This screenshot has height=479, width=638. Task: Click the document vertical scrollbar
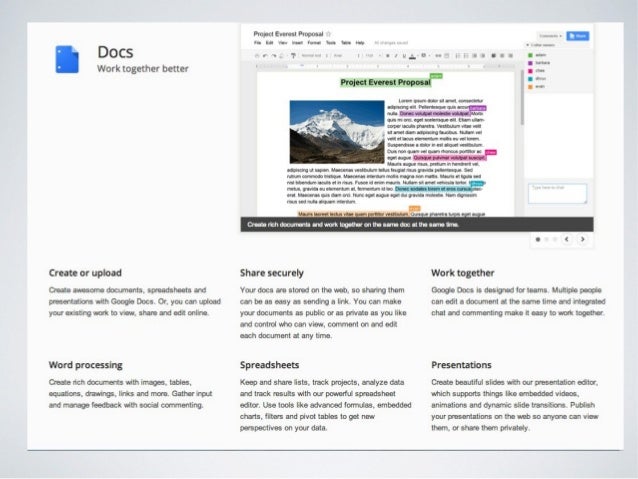tap(522, 98)
